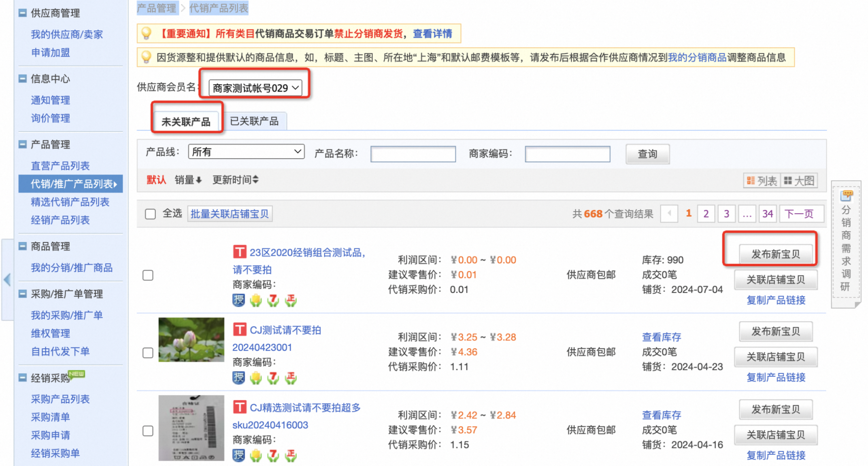Click 批量关联店铺宝贝 button
868x466 pixels.
pos(230,214)
